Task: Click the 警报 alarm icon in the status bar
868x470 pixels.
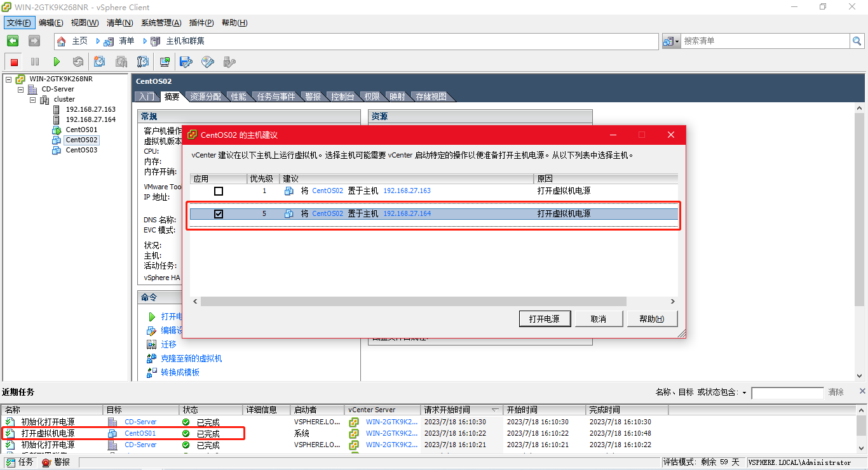Action: (46, 462)
